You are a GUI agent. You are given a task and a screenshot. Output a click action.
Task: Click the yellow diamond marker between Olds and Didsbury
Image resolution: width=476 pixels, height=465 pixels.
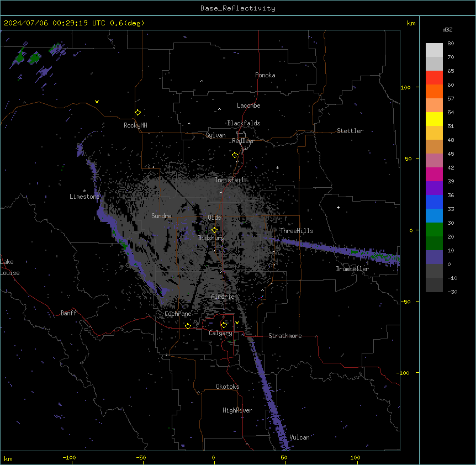tap(214, 230)
